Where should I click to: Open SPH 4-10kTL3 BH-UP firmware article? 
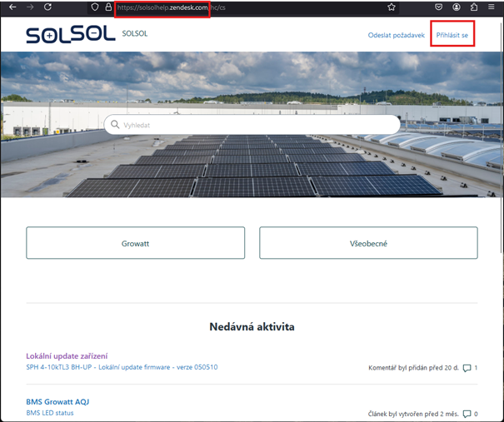(122, 367)
